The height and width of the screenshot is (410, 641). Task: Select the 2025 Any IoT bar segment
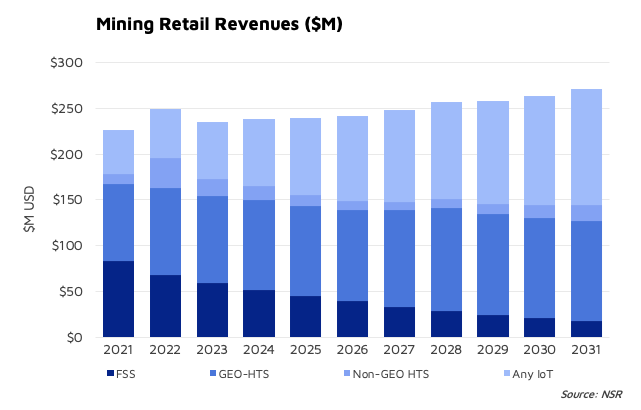click(x=305, y=157)
